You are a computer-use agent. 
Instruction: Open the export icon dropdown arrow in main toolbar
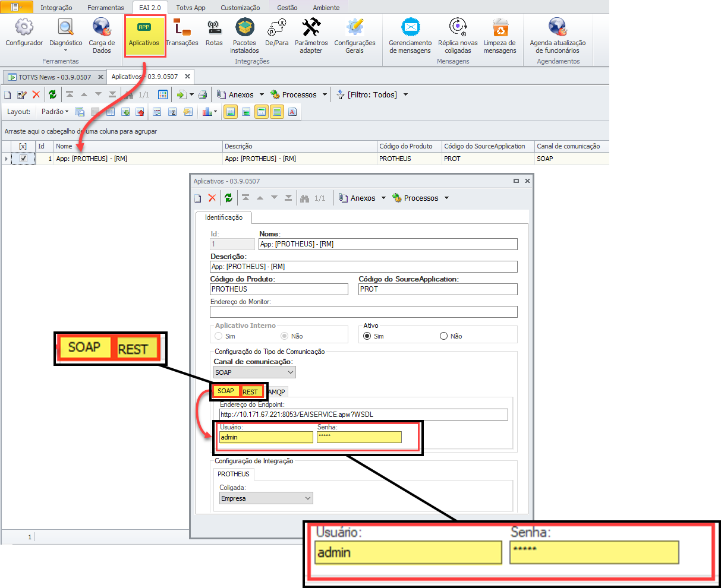pos(191,95)
